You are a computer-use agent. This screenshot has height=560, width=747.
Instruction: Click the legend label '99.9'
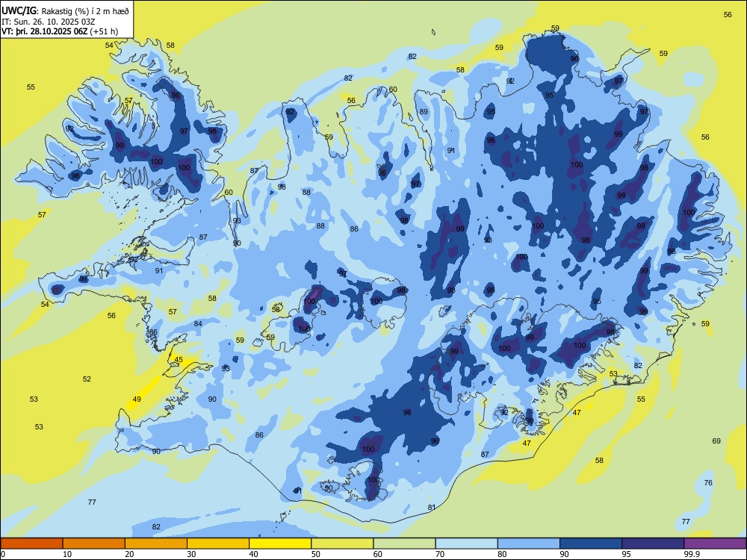(692, 554)
